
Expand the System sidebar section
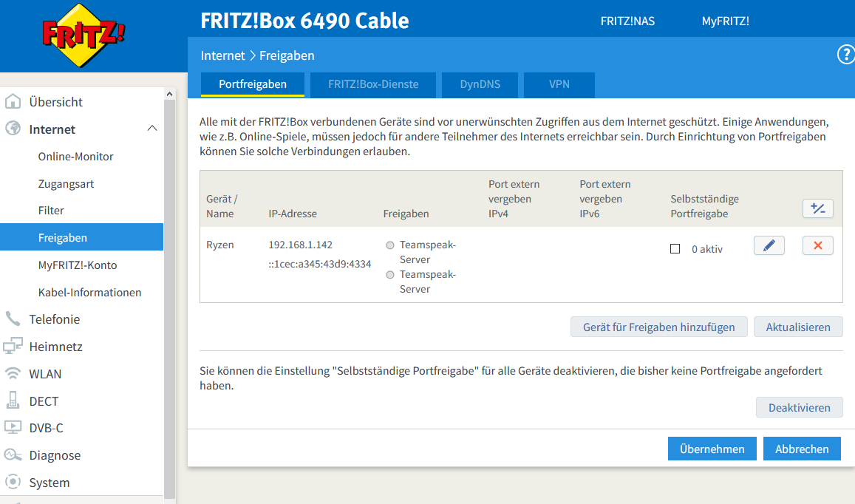[x=49, y=483]
